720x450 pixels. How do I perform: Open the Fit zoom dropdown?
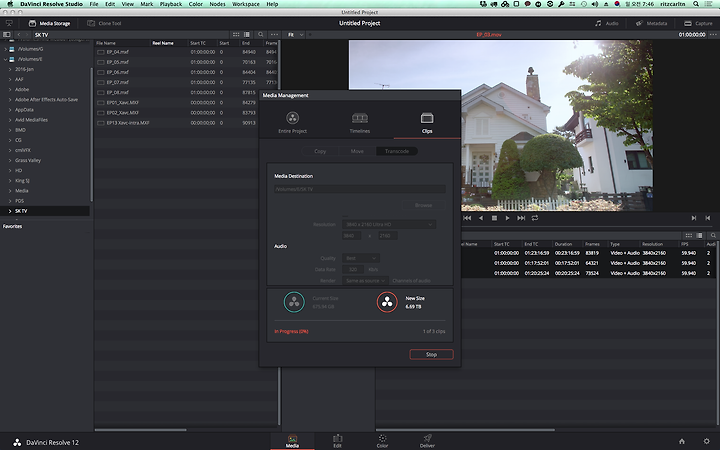click(296, 34)
